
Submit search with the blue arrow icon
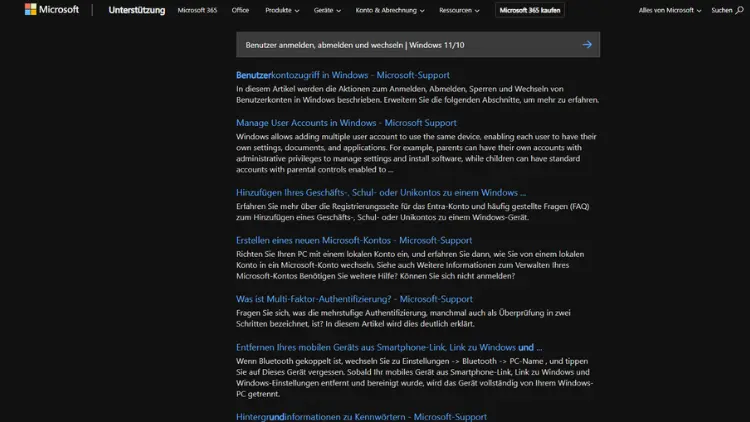587,44
